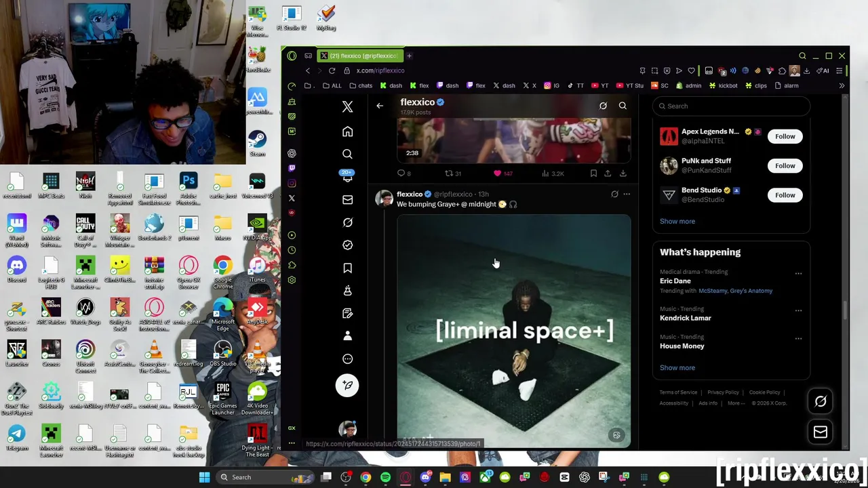Screen dimensions: 868x488
Task: Open X Messages envelope in sidebar
Action: (347, 199)
